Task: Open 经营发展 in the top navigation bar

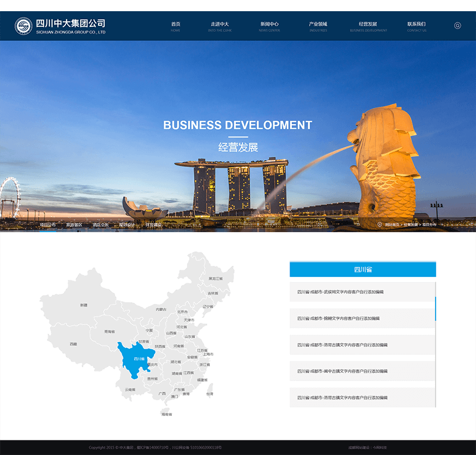Action: click(368, 26)
